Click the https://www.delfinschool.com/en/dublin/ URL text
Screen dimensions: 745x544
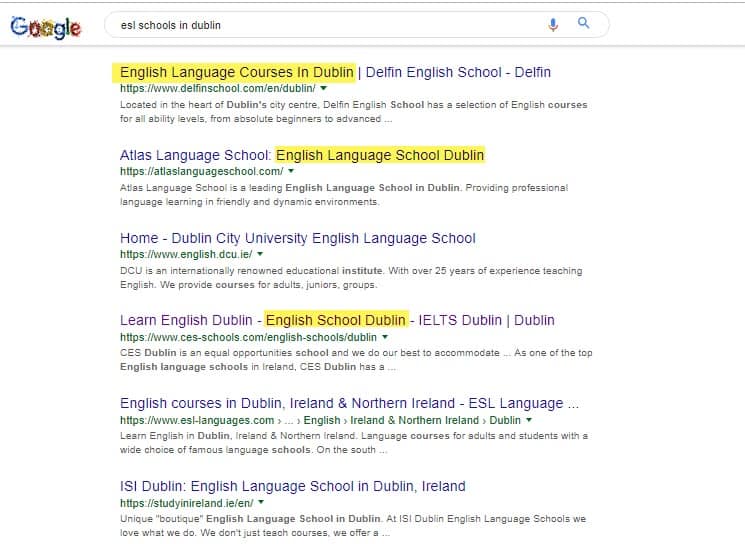(x=218, y=88)
